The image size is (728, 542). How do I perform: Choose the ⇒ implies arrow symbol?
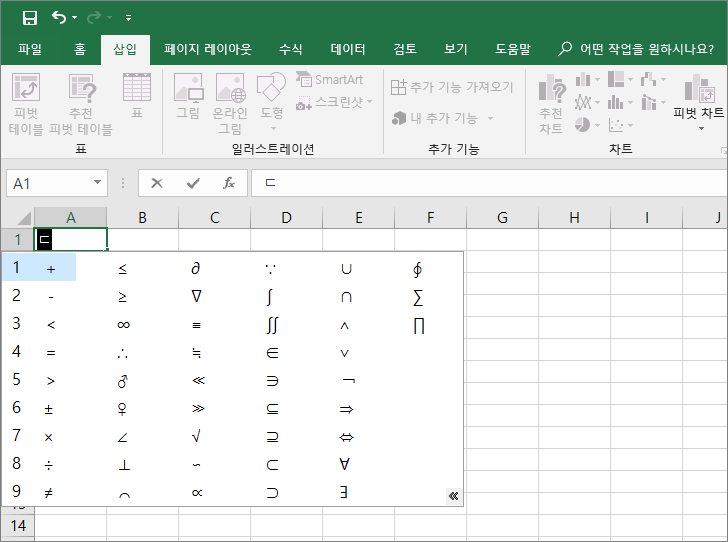pos(346,409)
